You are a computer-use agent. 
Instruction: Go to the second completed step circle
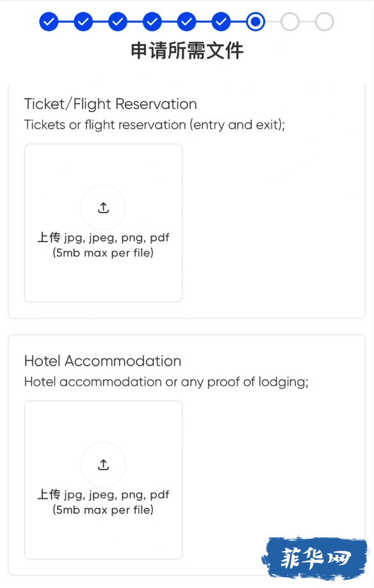coord(83,22)
